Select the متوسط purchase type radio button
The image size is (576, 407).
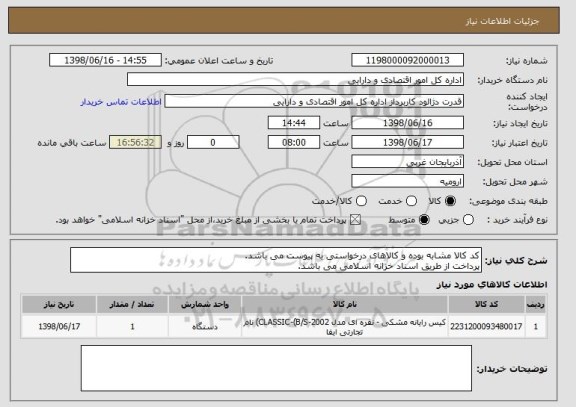(x=424, y=220)
